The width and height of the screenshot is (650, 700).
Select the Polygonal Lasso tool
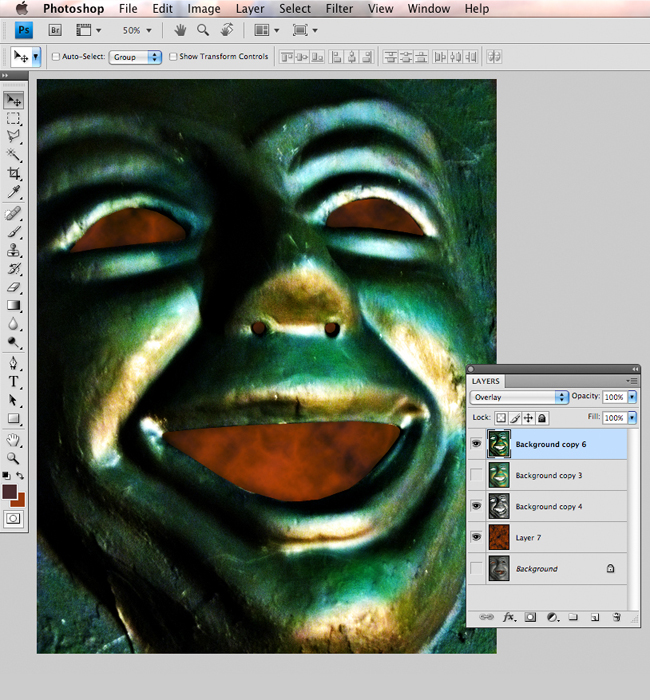click(x=13, y=137)
